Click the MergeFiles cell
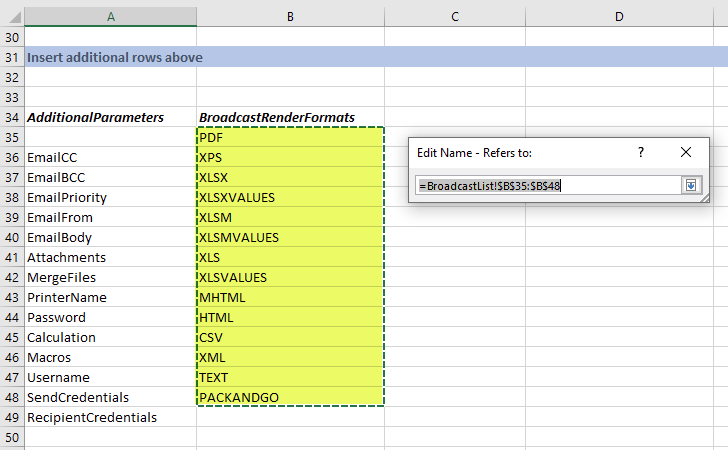Image resolution: width=728 pixels, height=450 pixels. (110, 277)
